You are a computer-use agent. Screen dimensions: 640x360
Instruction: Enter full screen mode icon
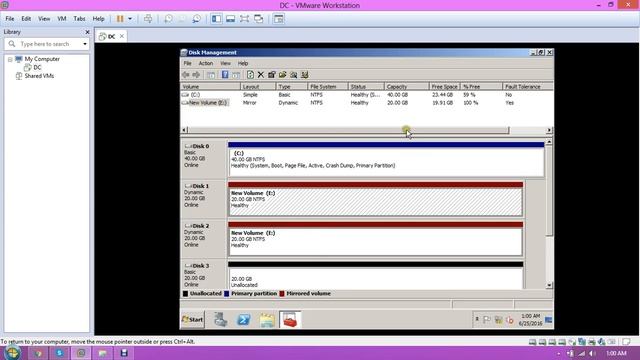244,19
